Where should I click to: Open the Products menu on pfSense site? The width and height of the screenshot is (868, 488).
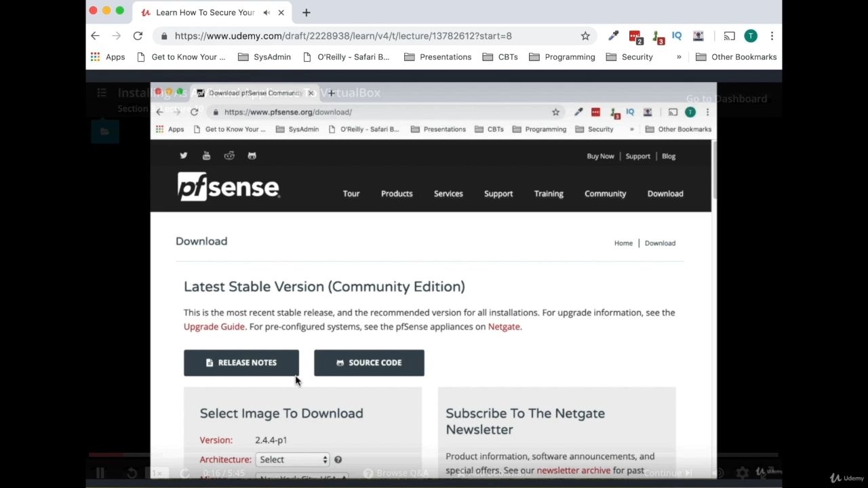(397, 194)
